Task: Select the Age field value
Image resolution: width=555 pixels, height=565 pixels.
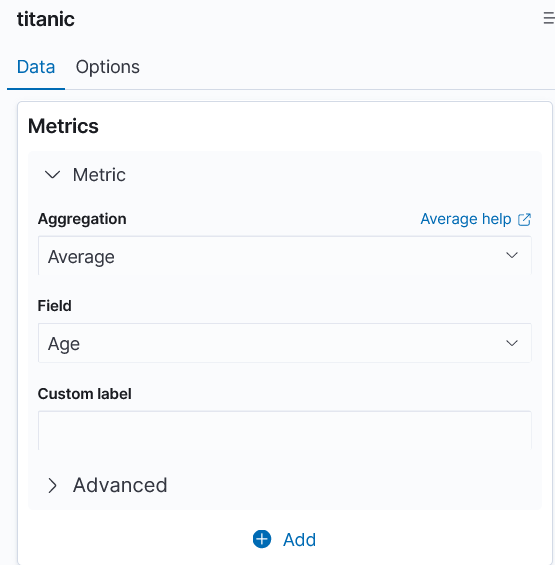Action: [x=64, y=344]
